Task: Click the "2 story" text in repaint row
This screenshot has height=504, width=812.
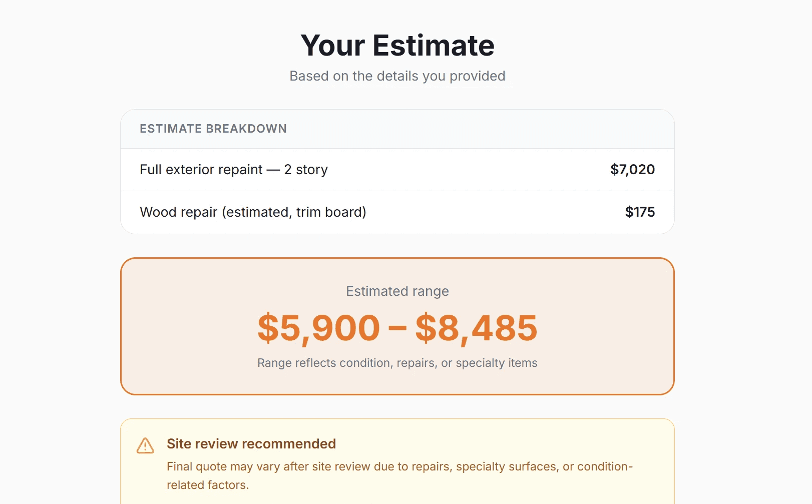Action: [306, 170]
